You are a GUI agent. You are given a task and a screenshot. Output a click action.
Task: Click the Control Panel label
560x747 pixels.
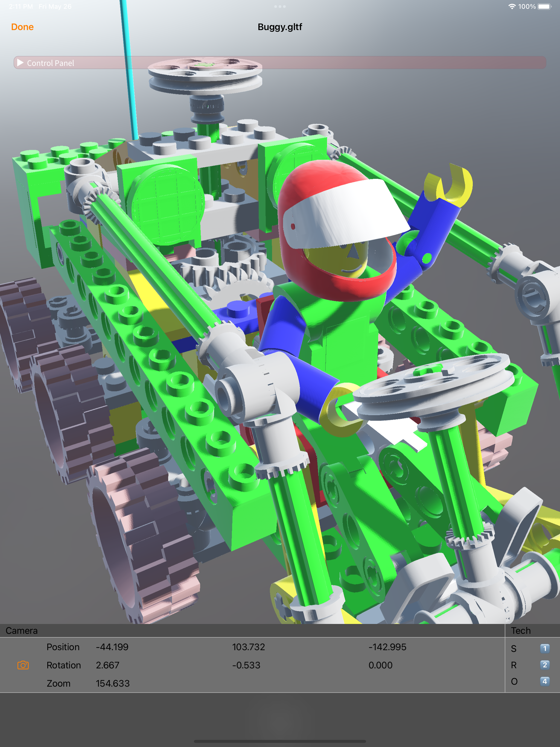(x=50, y=63)
